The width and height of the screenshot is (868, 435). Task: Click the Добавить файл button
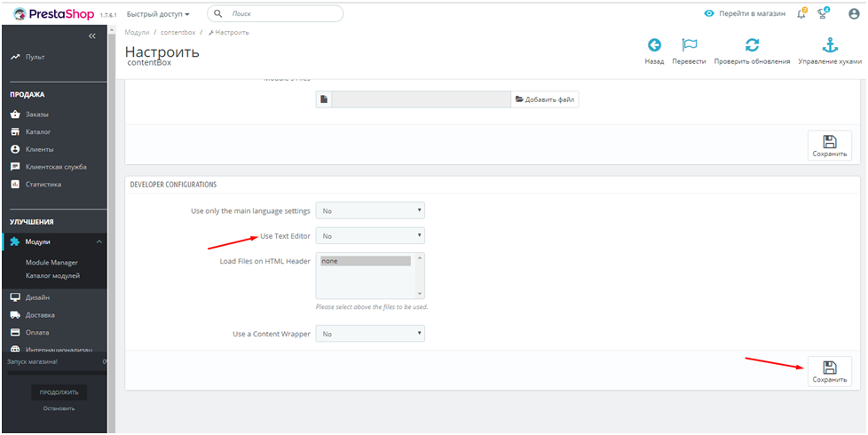(545, 99)
